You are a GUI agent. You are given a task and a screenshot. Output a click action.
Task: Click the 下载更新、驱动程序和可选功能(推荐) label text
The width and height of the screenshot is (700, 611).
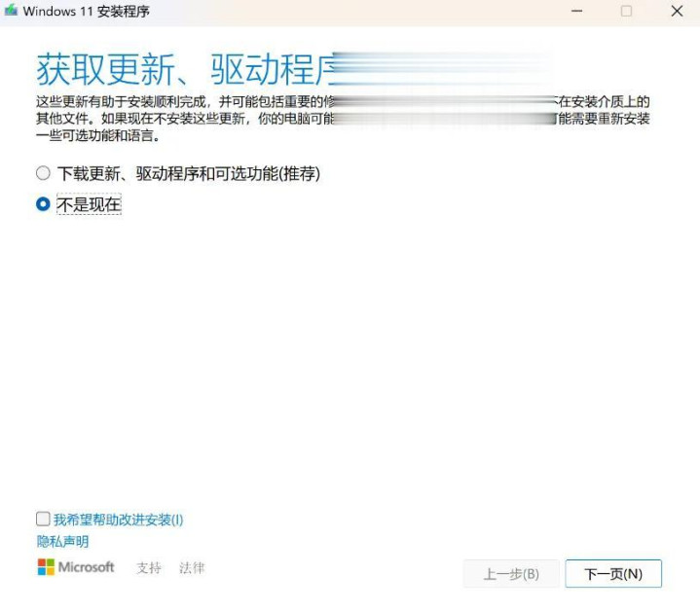click(x=189, y=173)
